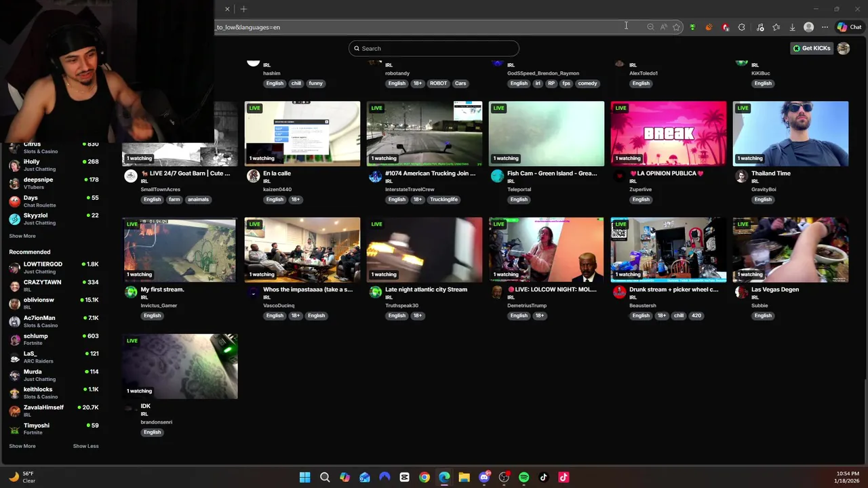Click the zoom magnifier icon in address bar
Image resolution: width=868 pixels, height=488 pixels.
pos(650,27)
